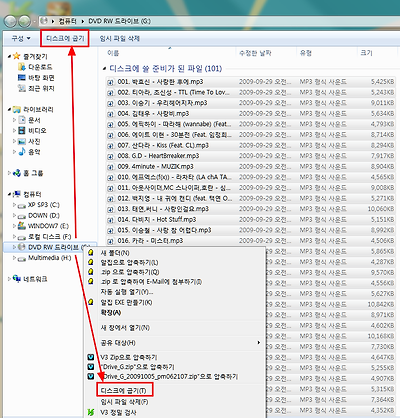Click the green V3 정밀 검사 icon
Screen dimensions: 400x418
(x=91, y=412)
